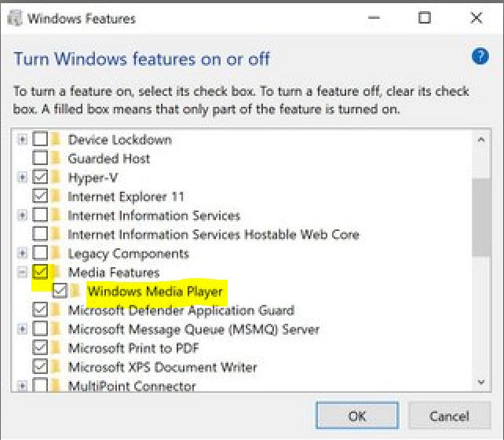Screen dimensions: 504x440
Task: Select the Microsoft XPS Document Writer entry
Action: click(x=163, y=367)
